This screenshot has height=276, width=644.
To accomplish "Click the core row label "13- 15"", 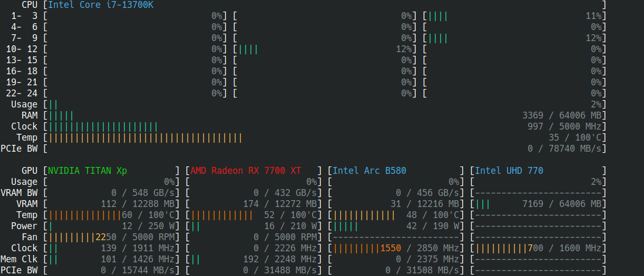I will click(x=22, y=60).
